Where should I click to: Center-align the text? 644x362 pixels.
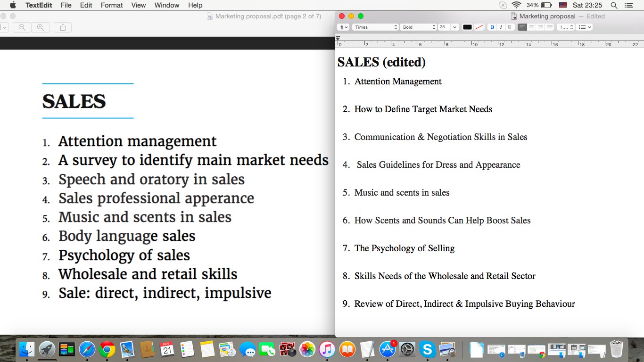[531, 27]
